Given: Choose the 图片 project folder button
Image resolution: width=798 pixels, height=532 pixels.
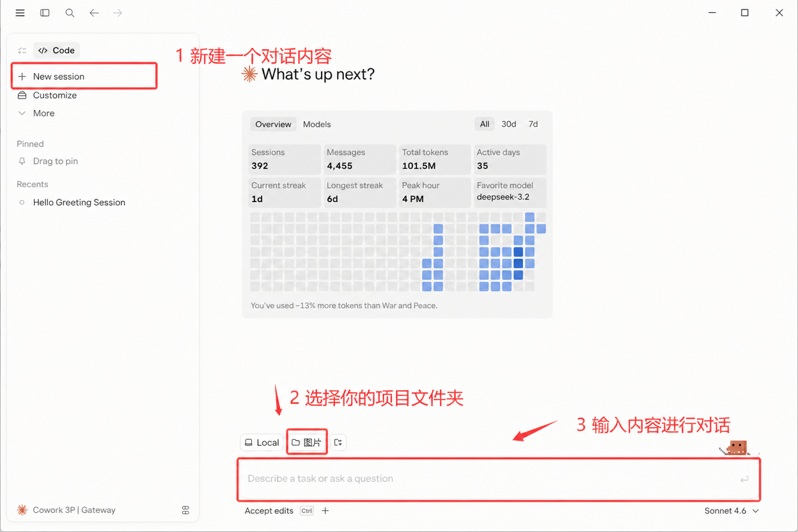Looking at the screenshot, I should point(307,442).
